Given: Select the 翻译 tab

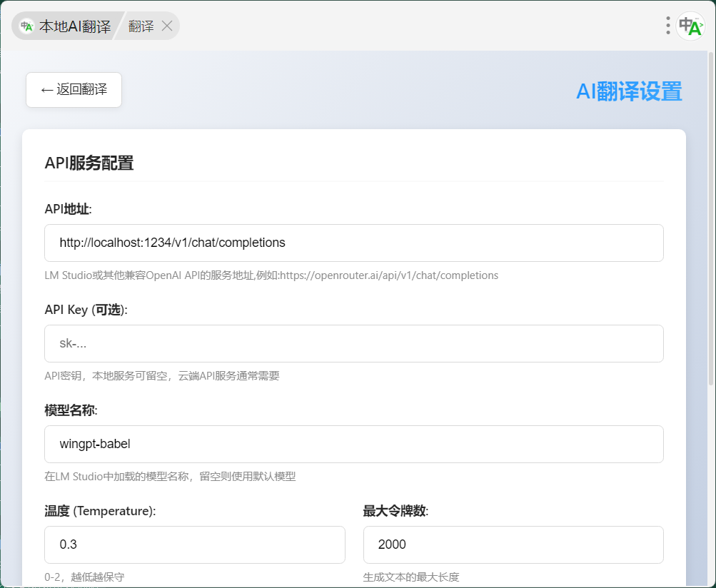Looking at the screenshot, I should click(x=141, y=26).
